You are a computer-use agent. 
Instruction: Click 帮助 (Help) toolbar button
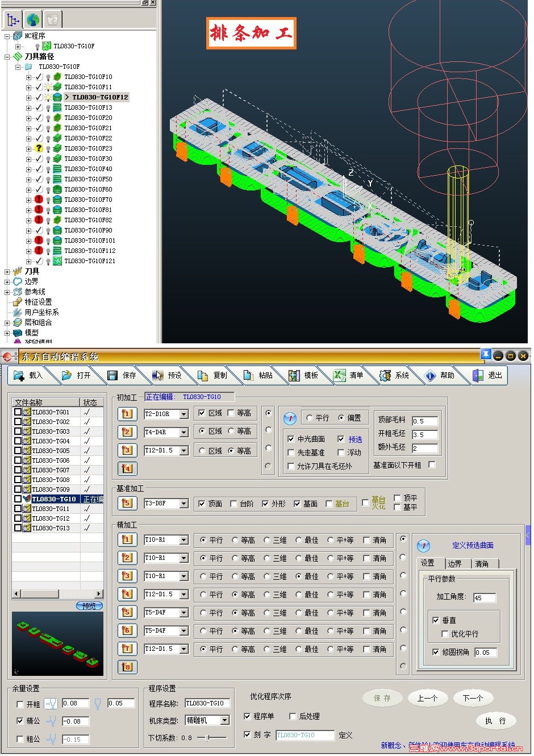(440, 375)
